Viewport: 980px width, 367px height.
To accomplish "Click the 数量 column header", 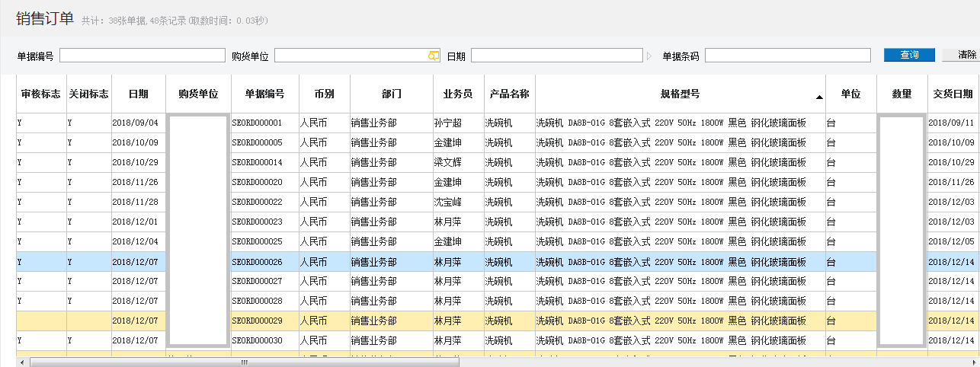I will pyautogui.click(x=902, y=94).
